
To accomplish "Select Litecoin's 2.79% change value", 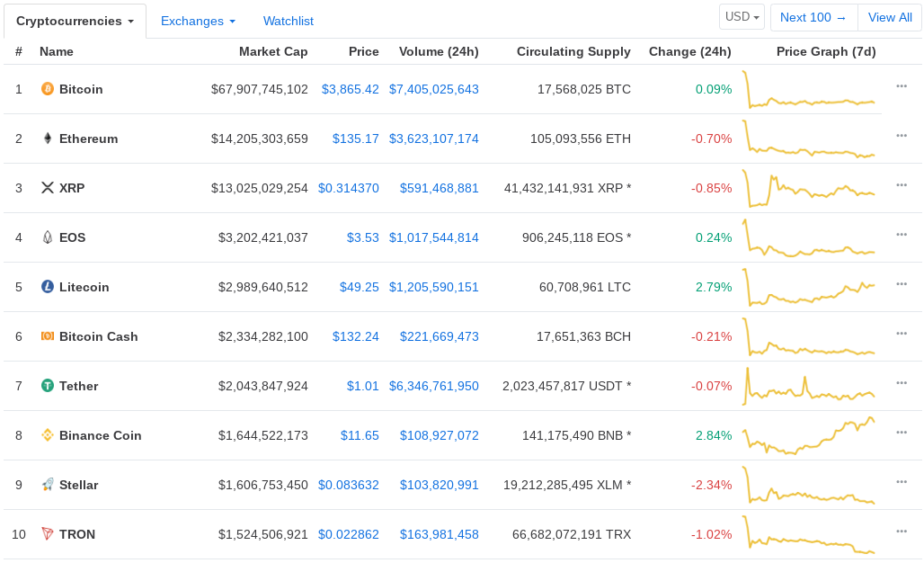I will (x=714, y=287).
